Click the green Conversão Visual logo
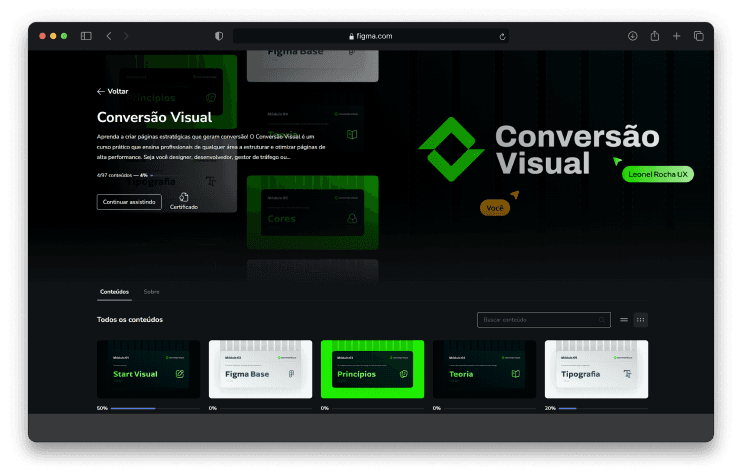Viewport: 741px width, 475px height. click(451, 149)
